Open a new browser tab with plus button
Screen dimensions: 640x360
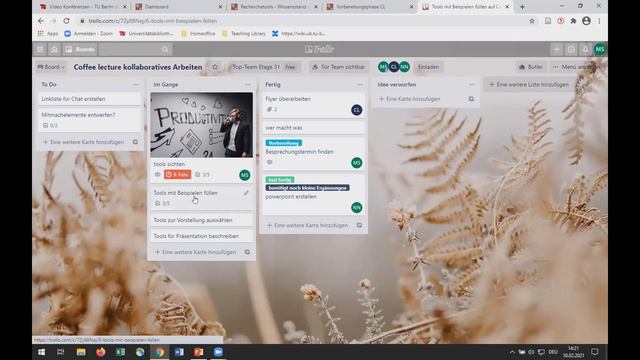click(x=522, y=7)
